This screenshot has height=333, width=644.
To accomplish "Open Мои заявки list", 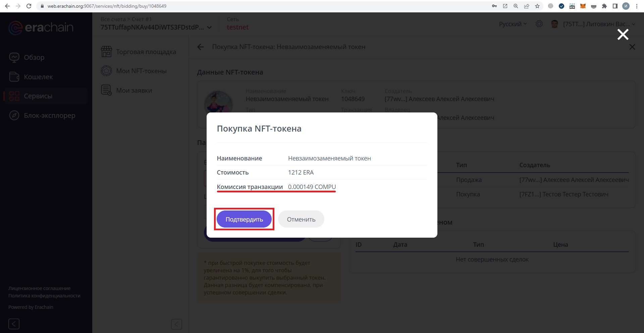I will (x=135, y=90).
